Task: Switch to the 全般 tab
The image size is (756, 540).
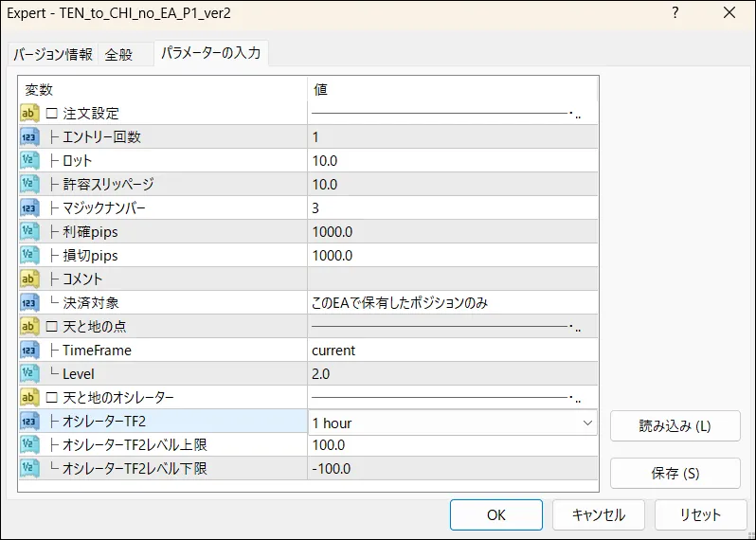Action: pyautogui.click(x=118, y=55)
